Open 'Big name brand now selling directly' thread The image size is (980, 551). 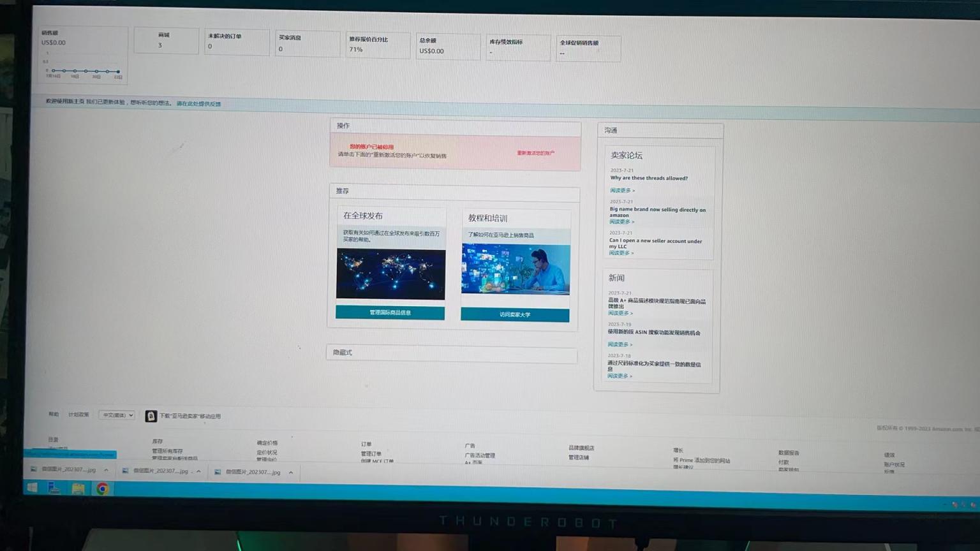click(x=657, y=212)
